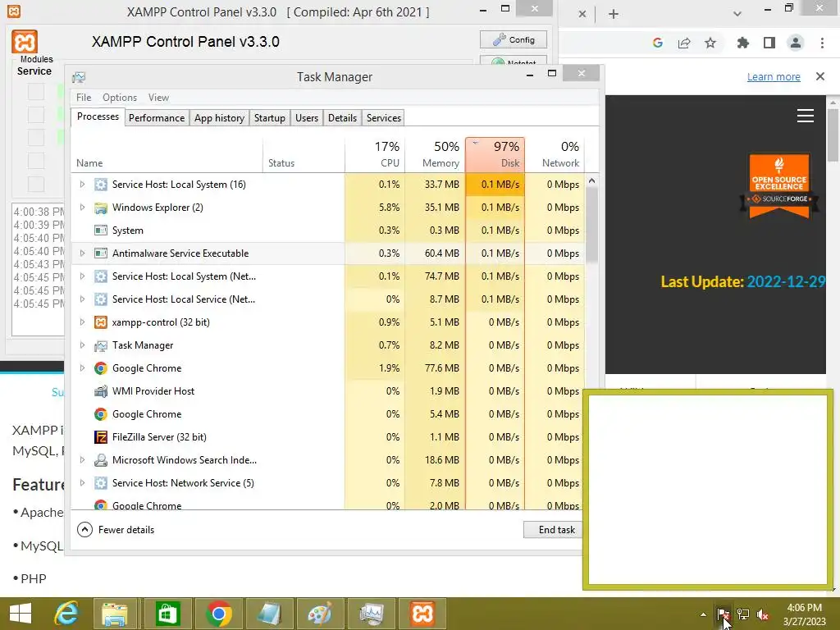The height and width of the screenshot is (630, 840).
Task: Toggle the Chrome side panel icon
Action: pyautogui.click(x=769, y=43)
